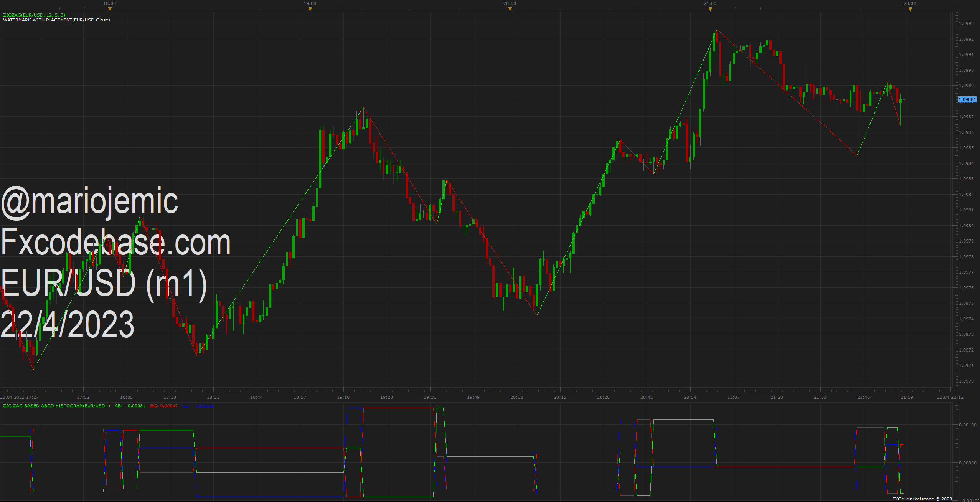980x502 pixels.
Task: Click the red BC: 0,00047 value
Action: (164, 406)
